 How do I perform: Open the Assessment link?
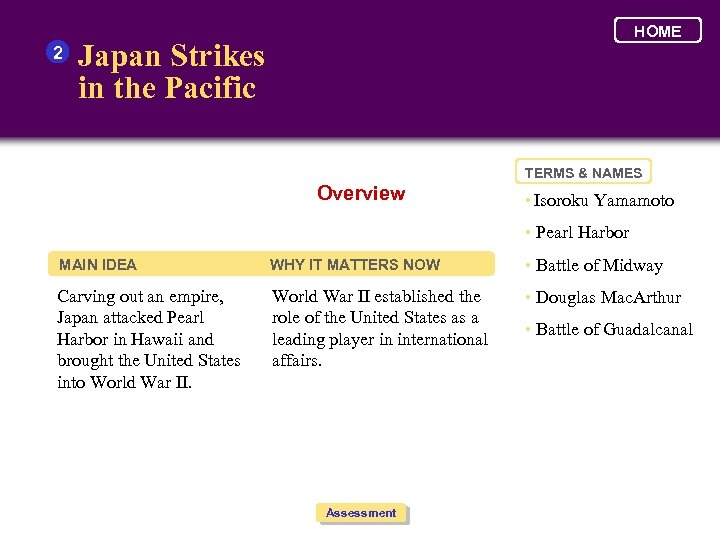pyautogui.click(x=361, y=513)
